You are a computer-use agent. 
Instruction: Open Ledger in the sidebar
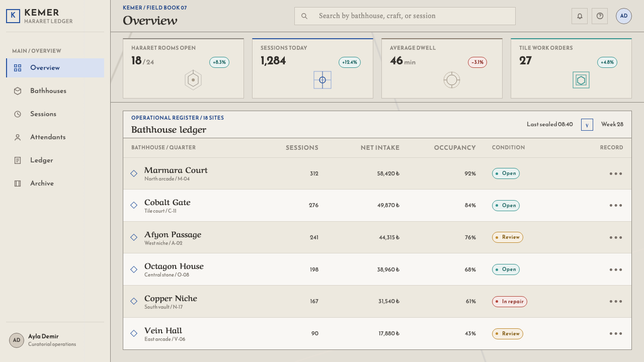click(x=55, y=160)
